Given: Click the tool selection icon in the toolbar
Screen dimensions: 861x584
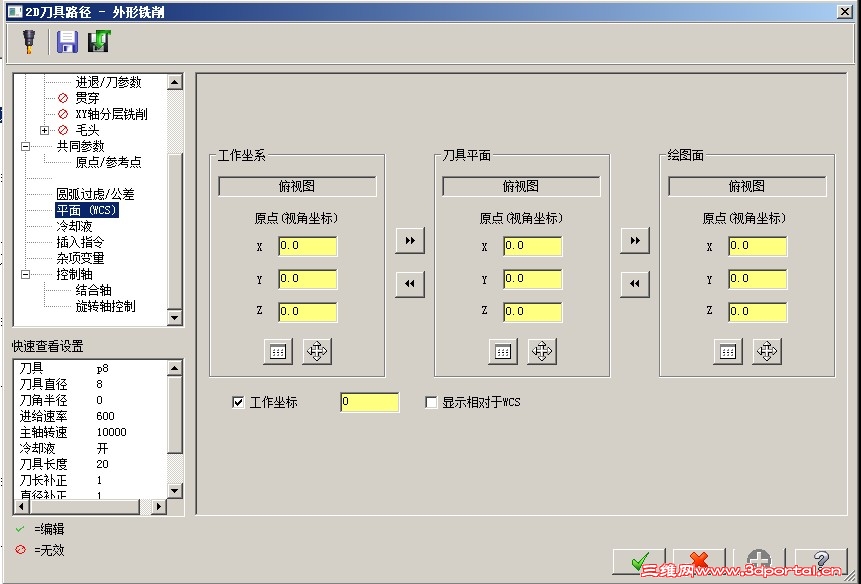Looking at the screenshot, I should pyautogui.click(x=29, y=41).
